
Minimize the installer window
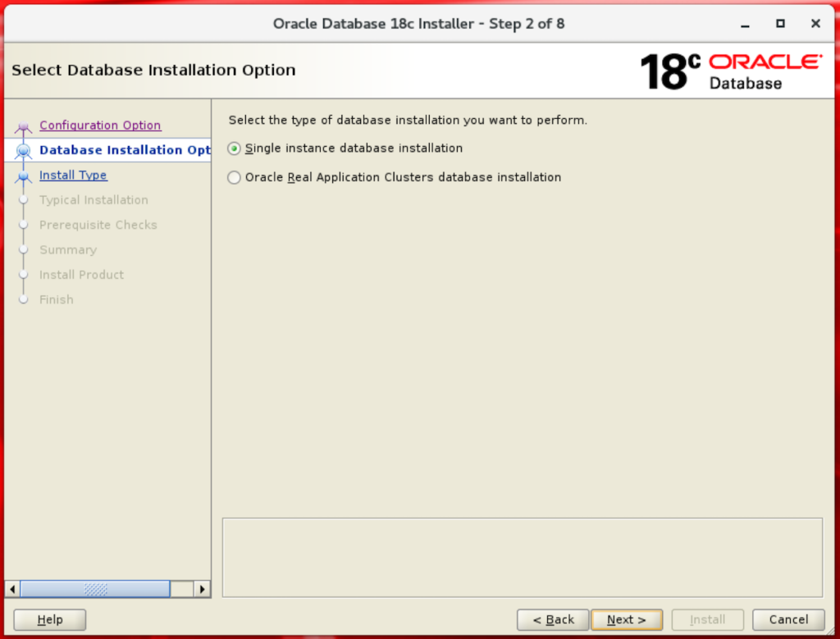click(x=745, y=24)
